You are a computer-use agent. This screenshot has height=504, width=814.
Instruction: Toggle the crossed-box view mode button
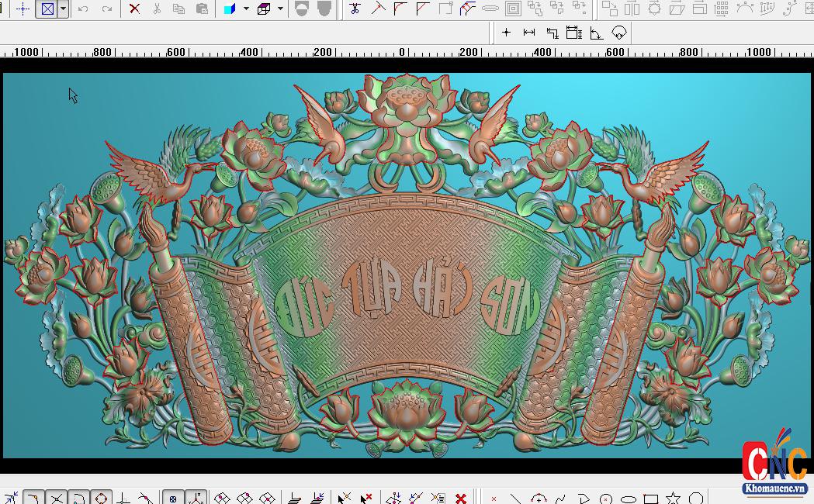click(47, 9)
